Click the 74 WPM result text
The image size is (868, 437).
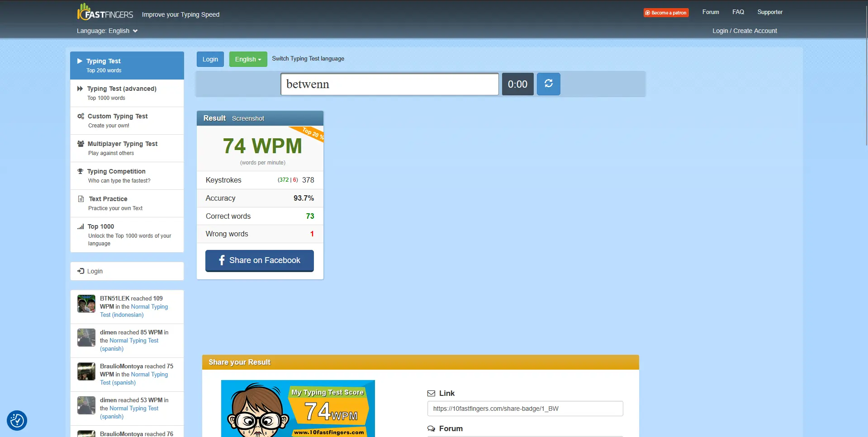(262, 146)
